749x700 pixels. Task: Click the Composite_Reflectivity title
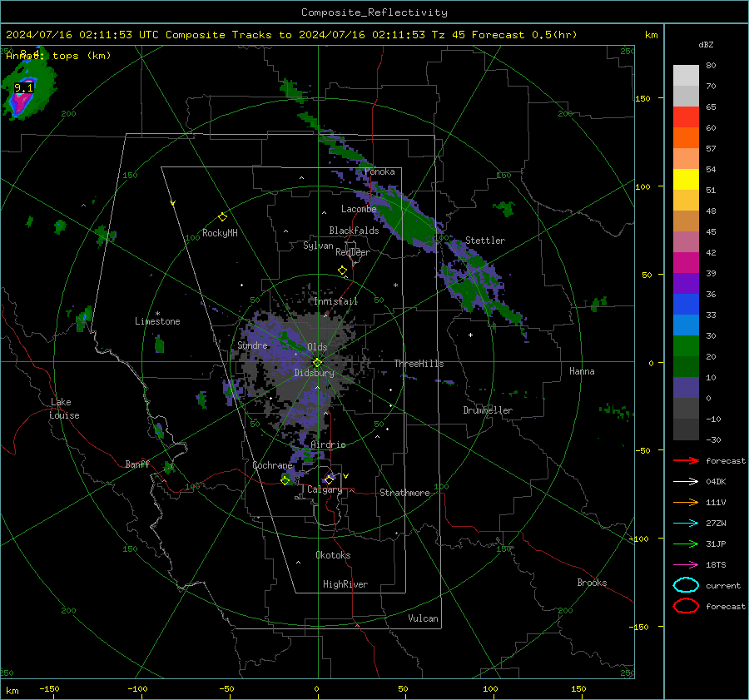(374, 12)
